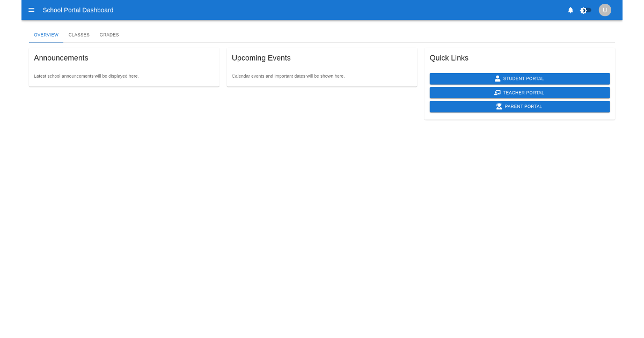The height and width of the screenshot is (338, 644).
Task: Select the Upcoming Events card
Action: click(322, 66)
